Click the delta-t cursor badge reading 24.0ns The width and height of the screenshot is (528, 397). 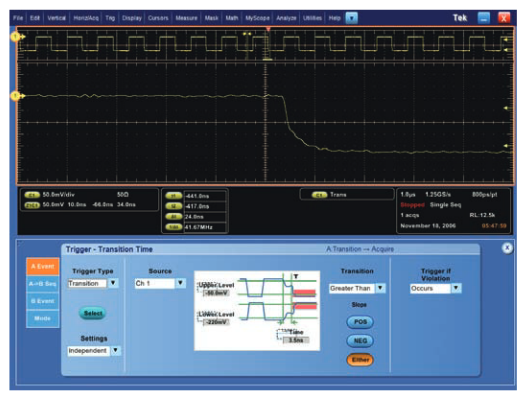[x=174, y=217]
